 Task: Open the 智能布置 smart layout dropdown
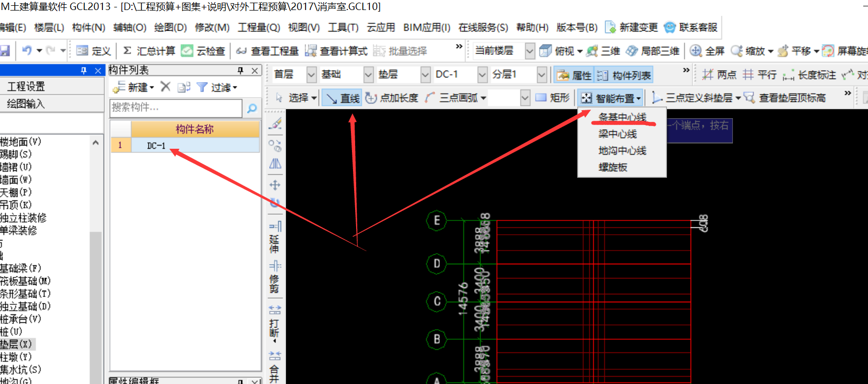click(611, 98)
